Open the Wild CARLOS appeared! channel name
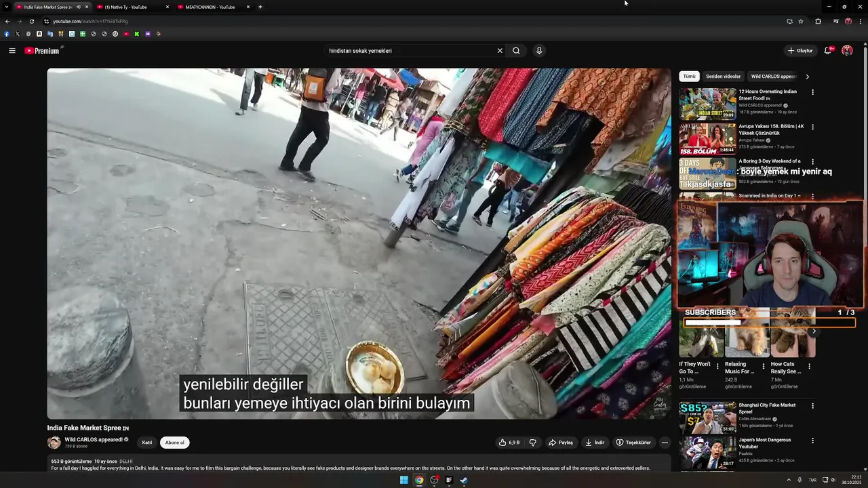868x488 pixels. 94,440
